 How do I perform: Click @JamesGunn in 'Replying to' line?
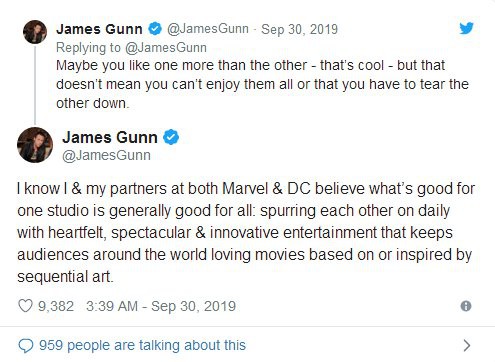tap(166, 48)
